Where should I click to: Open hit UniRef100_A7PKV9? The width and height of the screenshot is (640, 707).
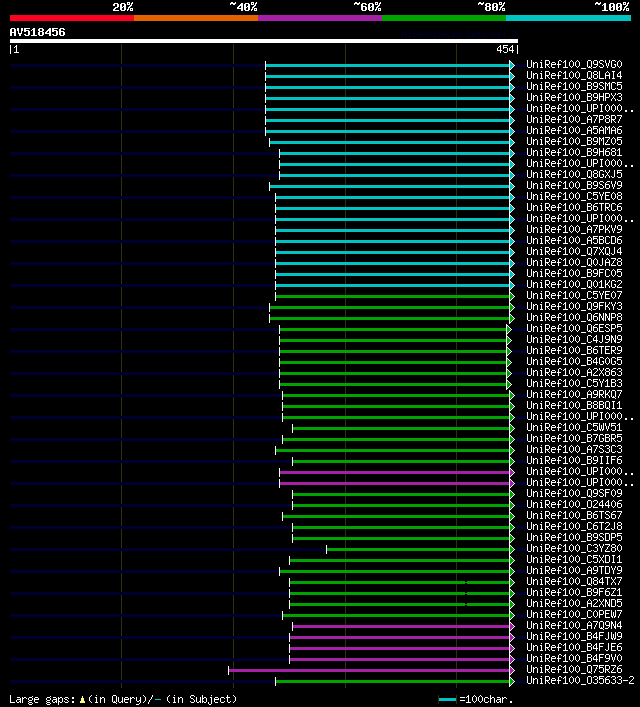(574, 230)
